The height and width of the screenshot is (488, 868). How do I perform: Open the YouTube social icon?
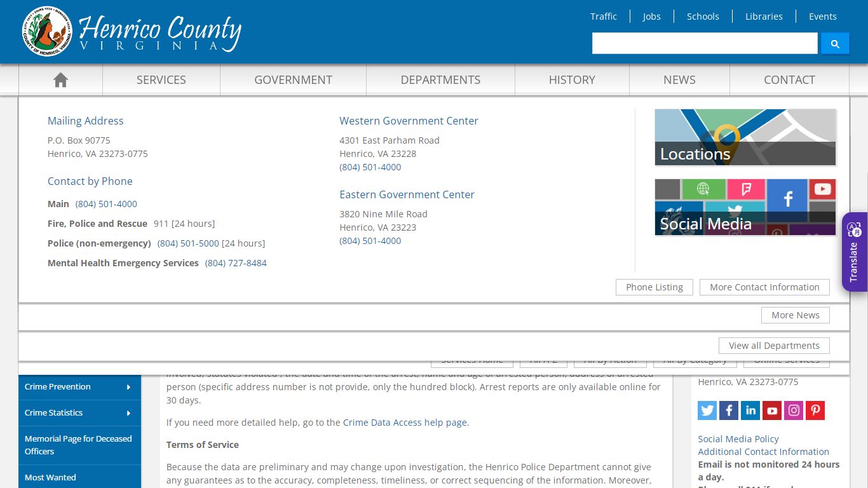click(772, 410)
